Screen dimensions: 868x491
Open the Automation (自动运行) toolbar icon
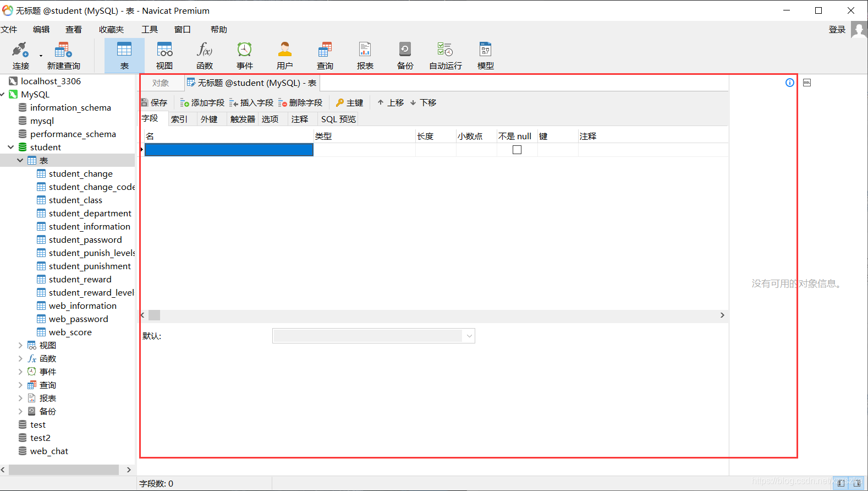(446, 56)
